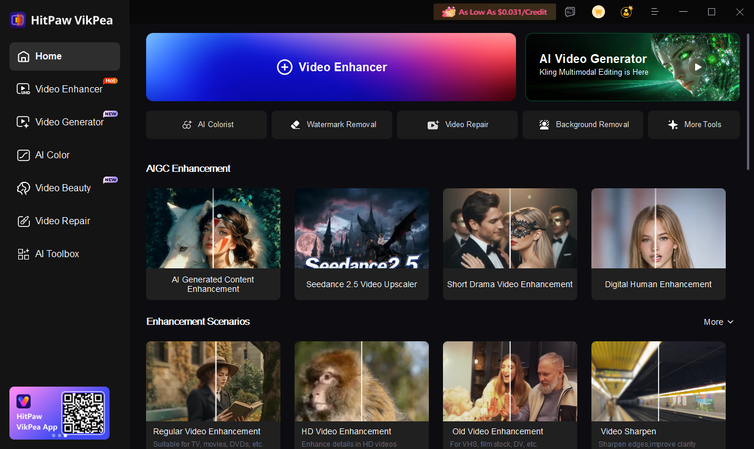Select Regular Video Enhancement card
The height and width of the screenshot is (449, 754).
click(x=213, y=395)
